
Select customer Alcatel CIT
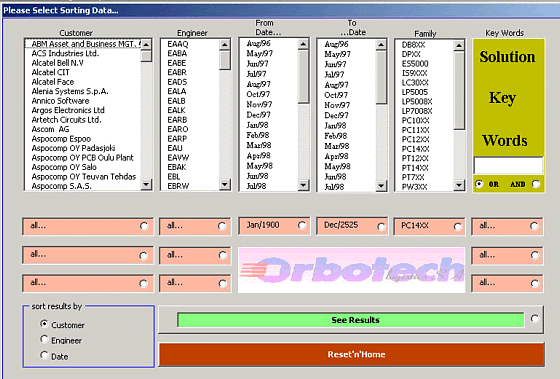coord(50,72)
